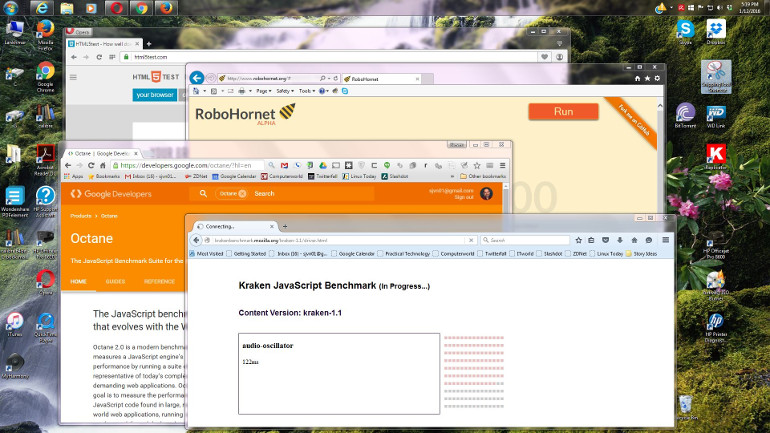This screenshot has width=770, height=433.
Task: Open the GUIDES tab on Octane page
Action: 115,282
